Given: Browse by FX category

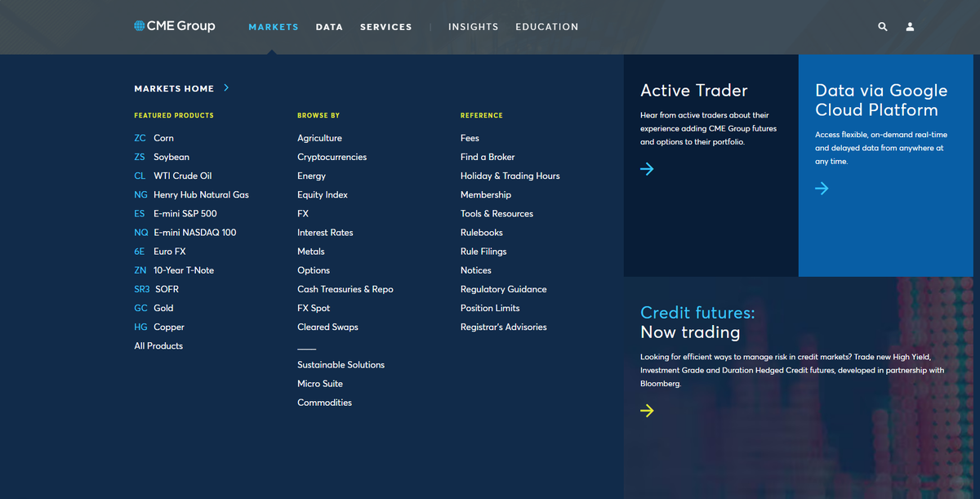Looking at the screenshot, I should coord(303,213).
